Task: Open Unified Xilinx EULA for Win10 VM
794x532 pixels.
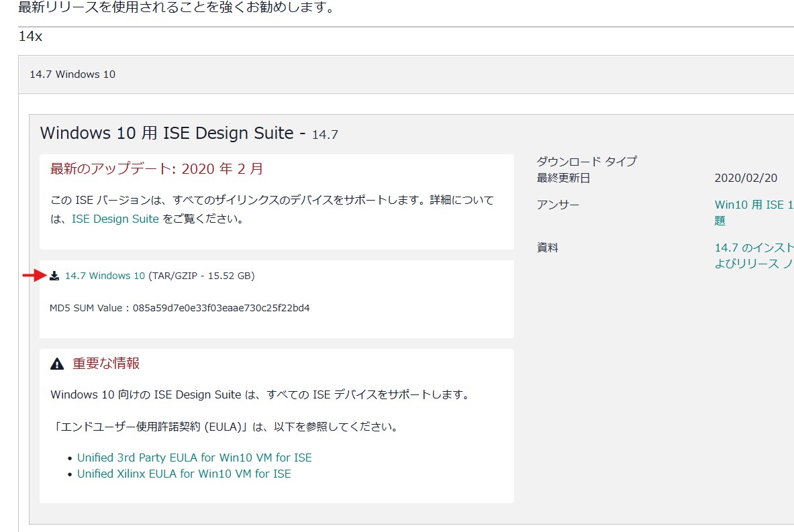Action: [184, 474]
